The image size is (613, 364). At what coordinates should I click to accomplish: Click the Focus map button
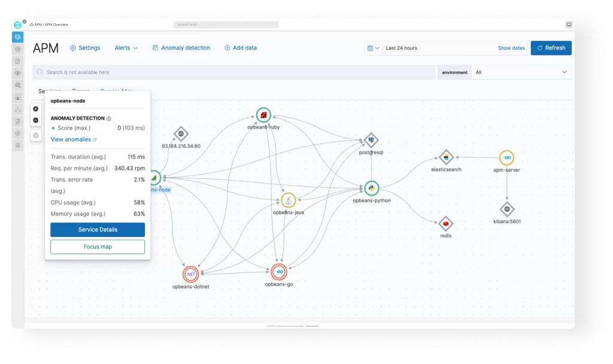coord(98,247)
